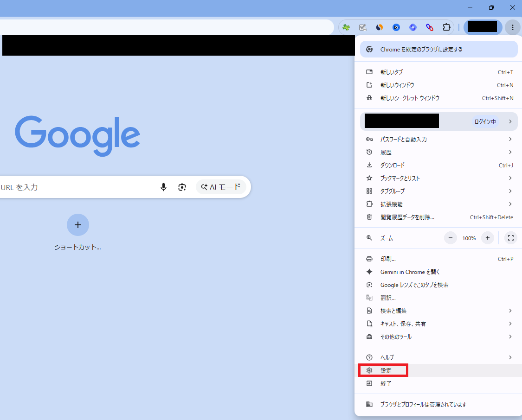Click the 拡張機能 puzzle icon in menu

[369, 204]
